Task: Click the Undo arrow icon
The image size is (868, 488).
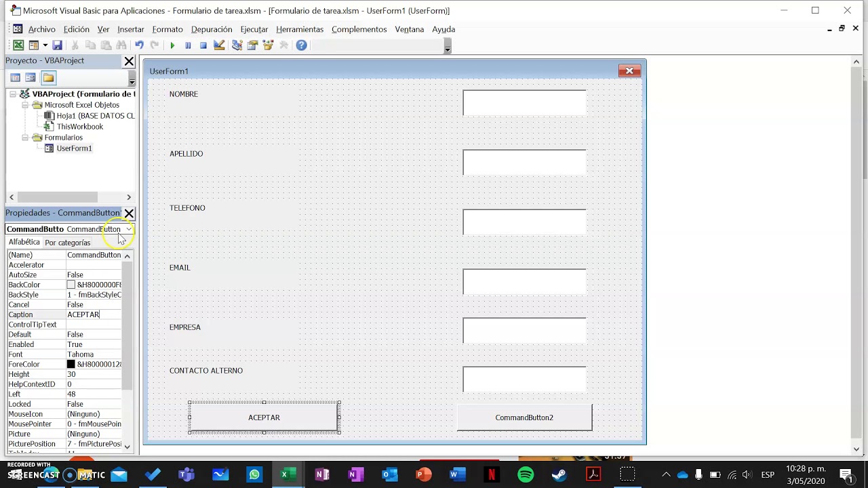Action: point(139,45)
